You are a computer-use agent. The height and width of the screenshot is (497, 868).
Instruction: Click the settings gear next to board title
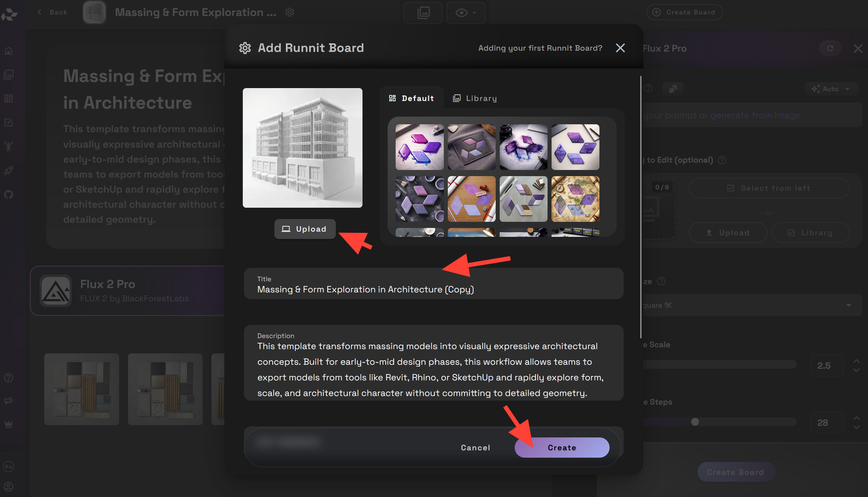coord(290,13)
